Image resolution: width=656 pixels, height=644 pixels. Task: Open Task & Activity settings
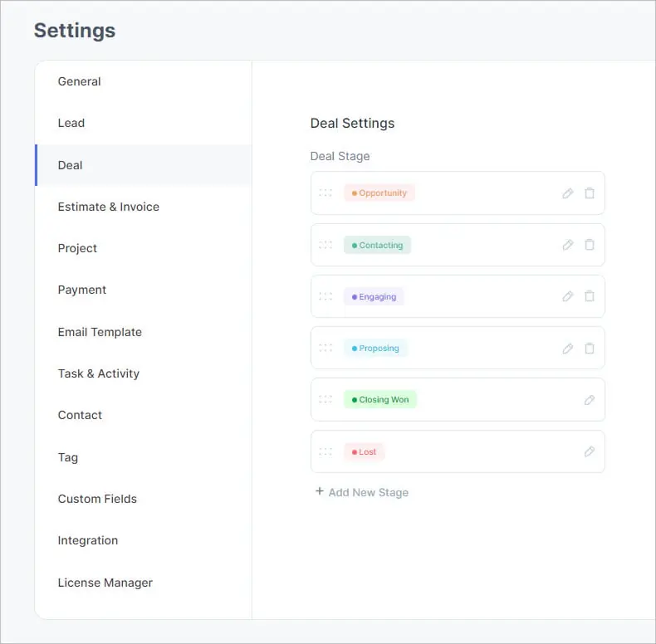143,373
